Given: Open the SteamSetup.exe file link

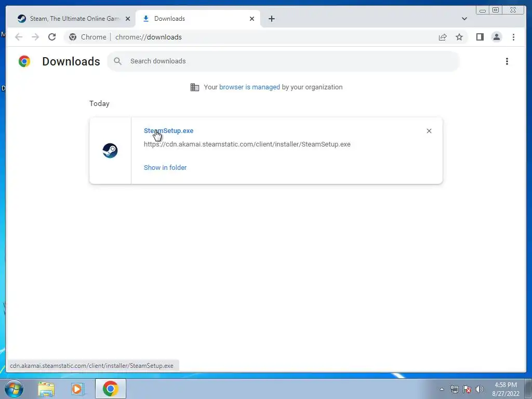Looking at the screenshot, I should (x=169, y=130).
